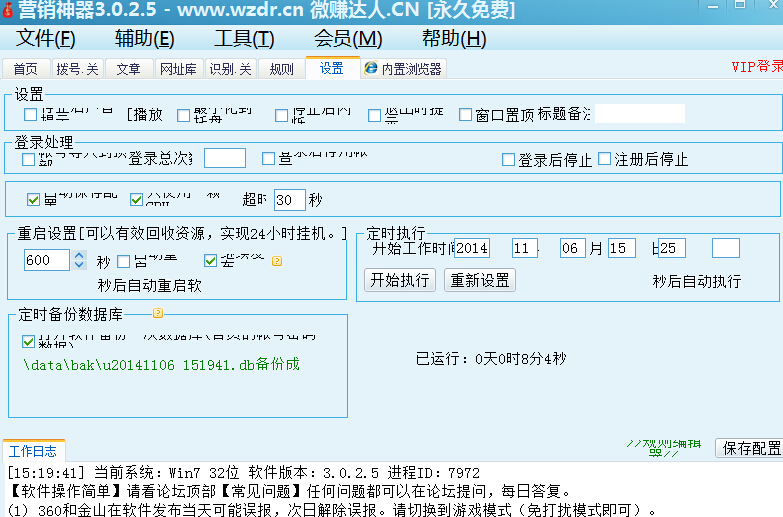
Task: Minimize the 营销神器 window
Action: (713, 6)
